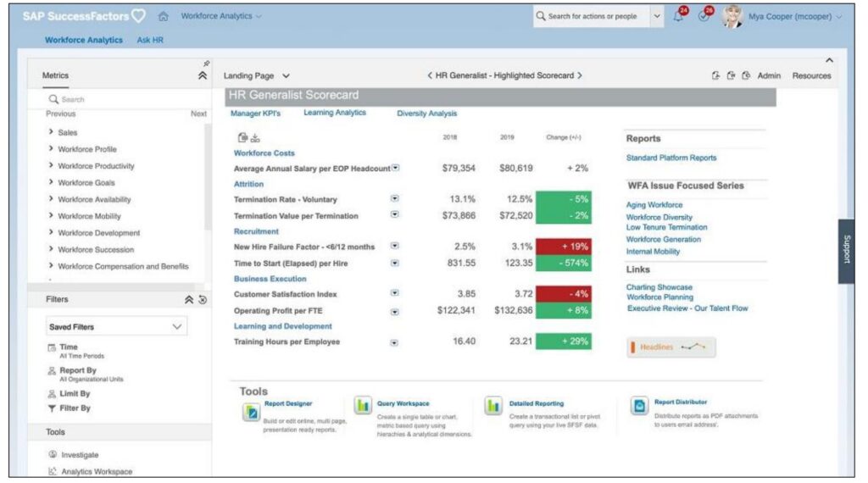Screen dimensions: 868x483
Task: Click the second export icon left of Admin
Action: click(731, 75)
